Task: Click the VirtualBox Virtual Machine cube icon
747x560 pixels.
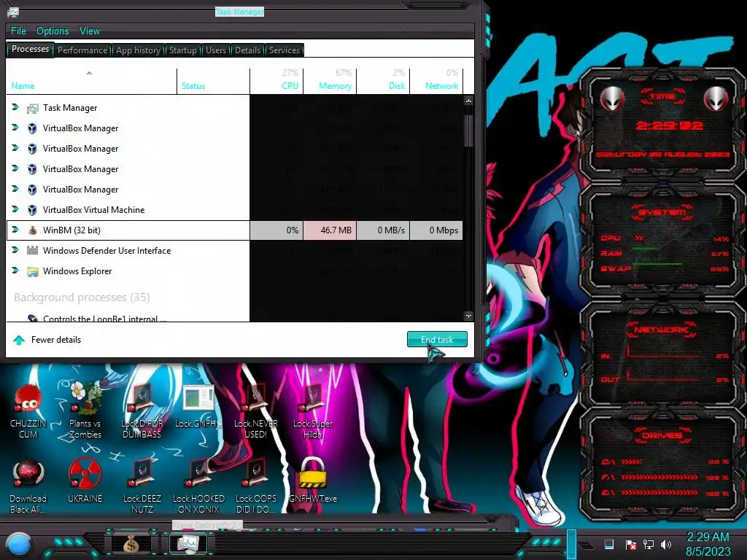Action: click(32, 210)
